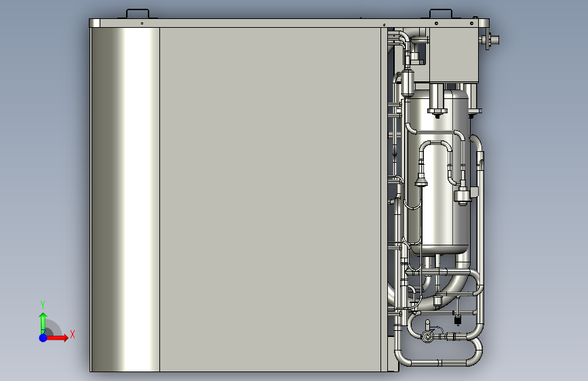Select the service valve protruding on top right
This screenshot has width=588, height=381.
point(489,40)
